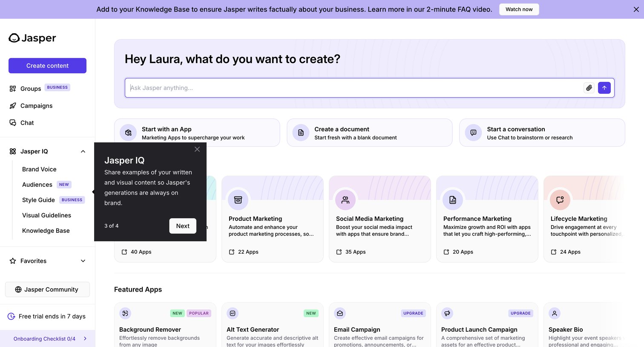The height and width of the screenshot is (347, 644).
Task: Attach a file with the paperclip icon
Action: click(x=589, y=88)
